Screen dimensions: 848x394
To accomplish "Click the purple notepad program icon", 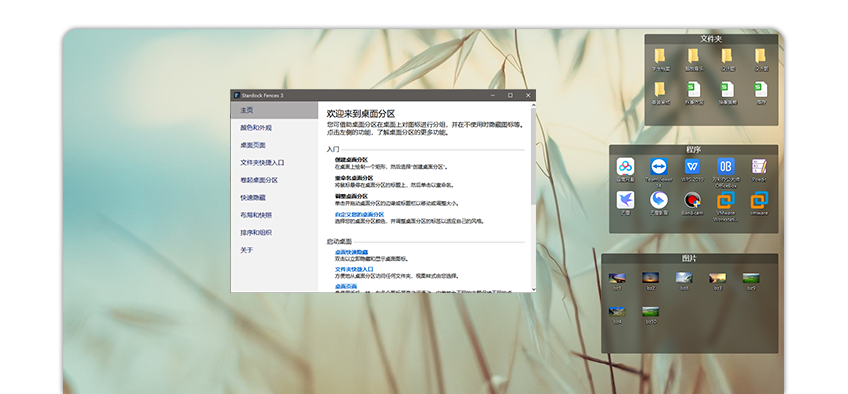I will (759, 166).
